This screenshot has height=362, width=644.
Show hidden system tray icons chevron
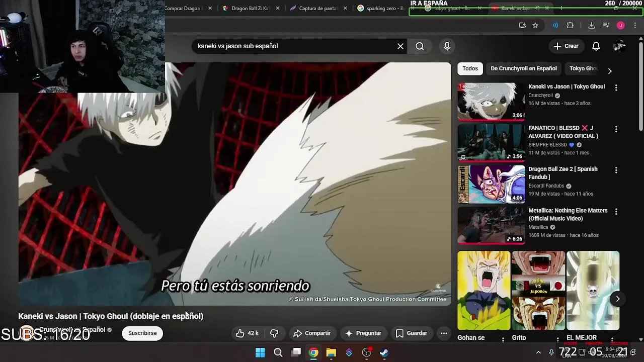click(538, 352)
